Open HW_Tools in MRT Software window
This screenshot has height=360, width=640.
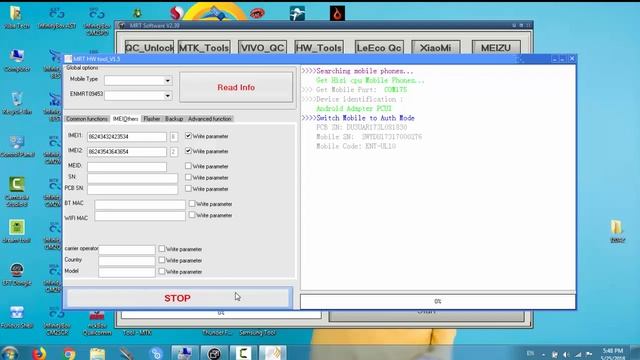pos(319,48)
